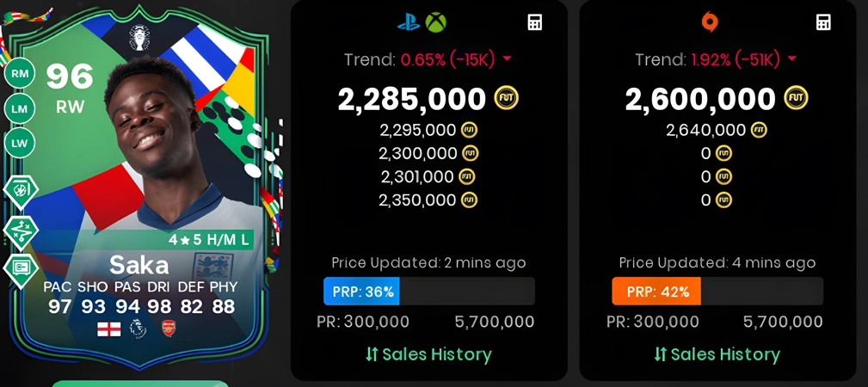Click the blue PRP 36% progress bar
Screen dimensions: 868x387
coord(429,292)
